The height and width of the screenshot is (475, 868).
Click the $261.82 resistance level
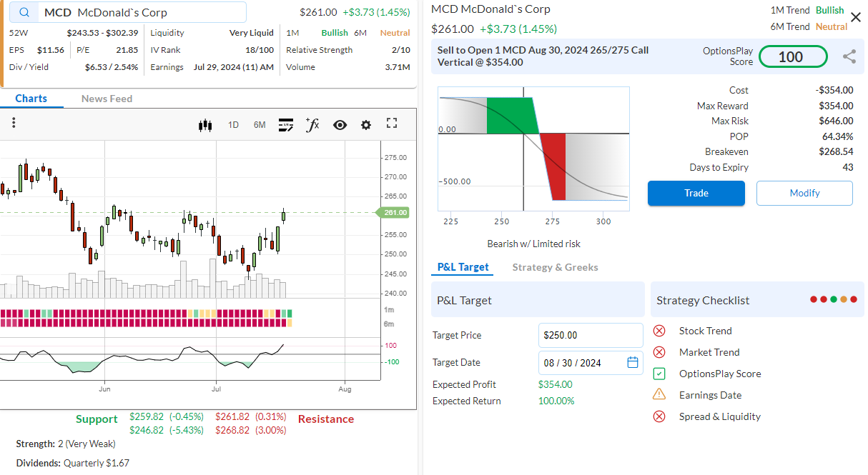[250, 416]
